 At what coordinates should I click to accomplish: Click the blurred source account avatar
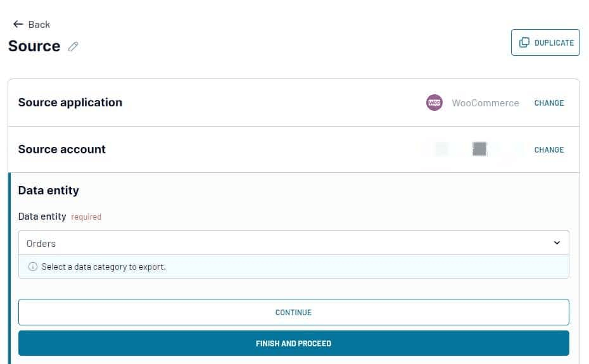click(x=479, y=149)
